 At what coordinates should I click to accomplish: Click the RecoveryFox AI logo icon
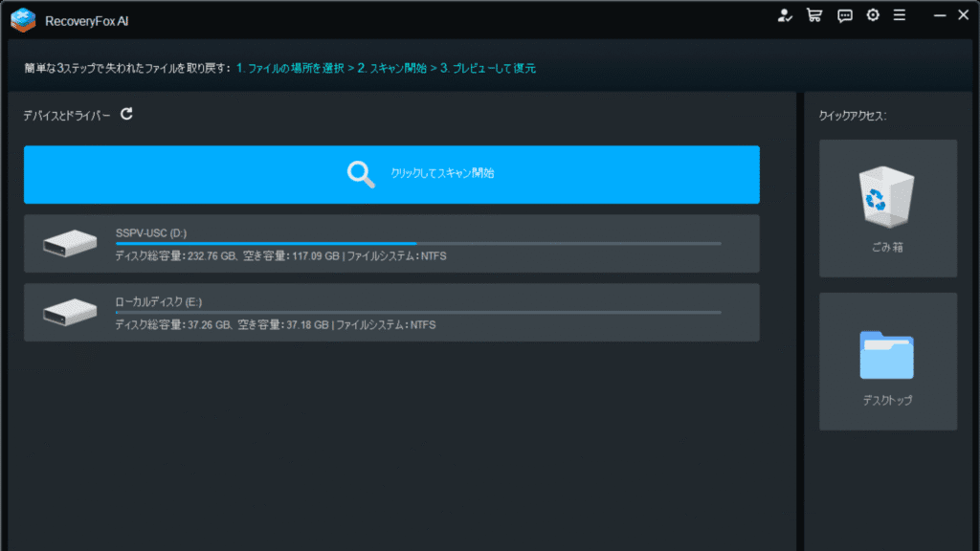coord(23,20)
